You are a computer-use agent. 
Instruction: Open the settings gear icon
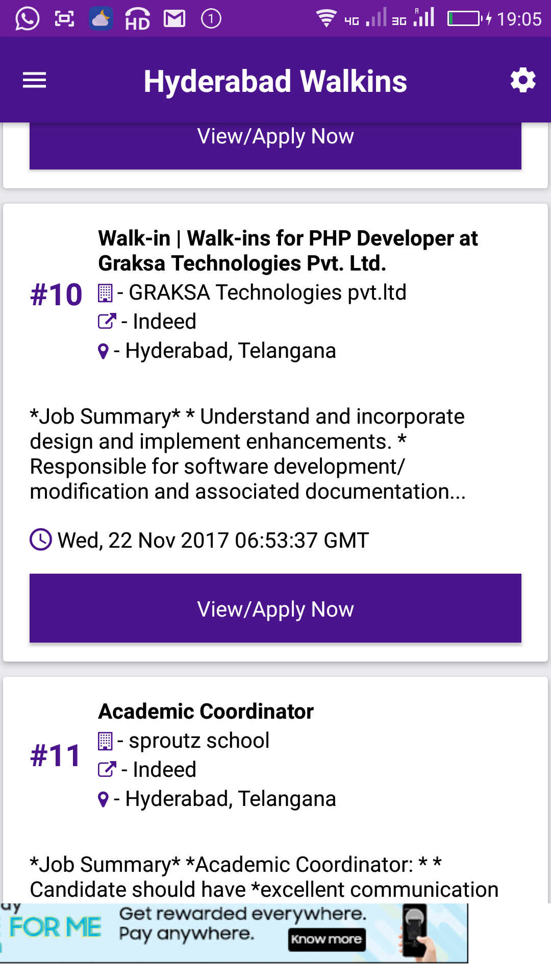tap(523, 80)
